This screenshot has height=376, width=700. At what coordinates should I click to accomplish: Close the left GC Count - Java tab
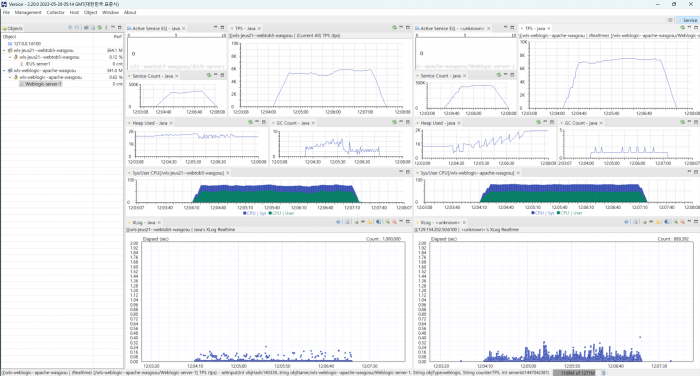pos(313,123)
